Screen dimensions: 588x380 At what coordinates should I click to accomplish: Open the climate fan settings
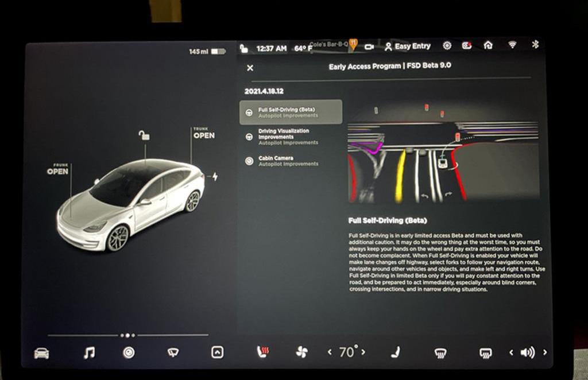(x=302, y=352)
